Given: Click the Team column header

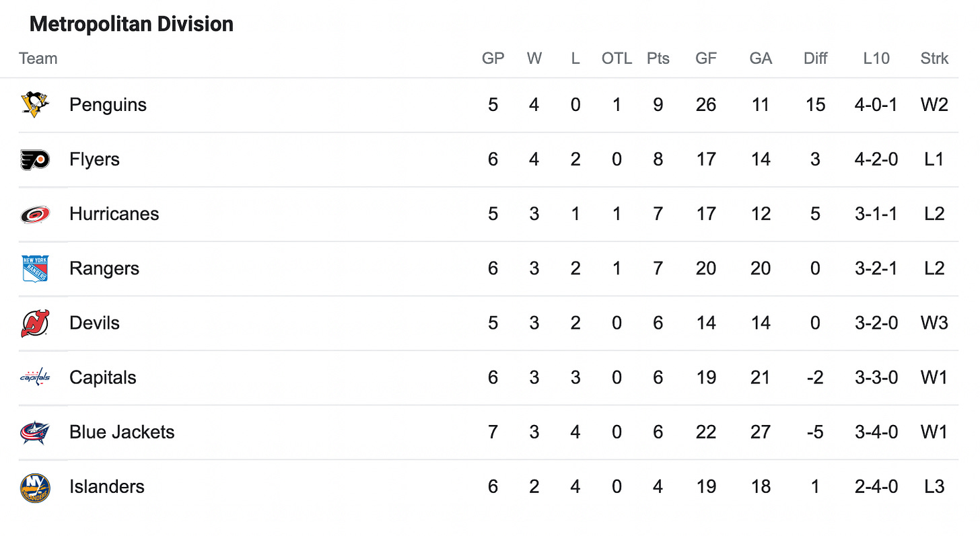Looking at the screenshot, I should [x=38, y=59].
